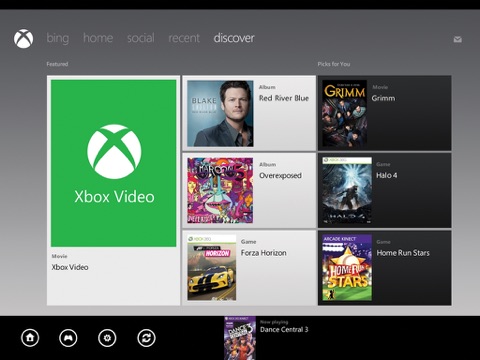Viewport: 480px width, 360px height.
Task: Click the Featured section label
Action: tap(57, 64)
